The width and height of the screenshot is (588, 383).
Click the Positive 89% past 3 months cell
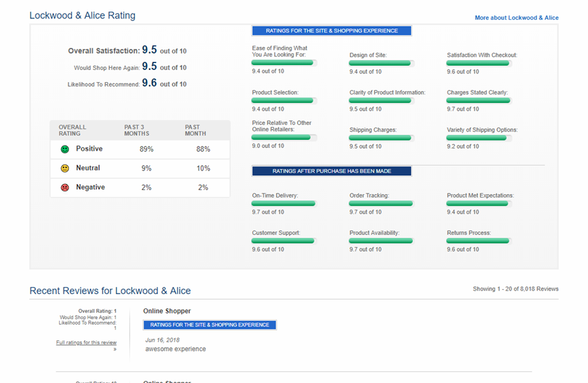click(146, 149)
